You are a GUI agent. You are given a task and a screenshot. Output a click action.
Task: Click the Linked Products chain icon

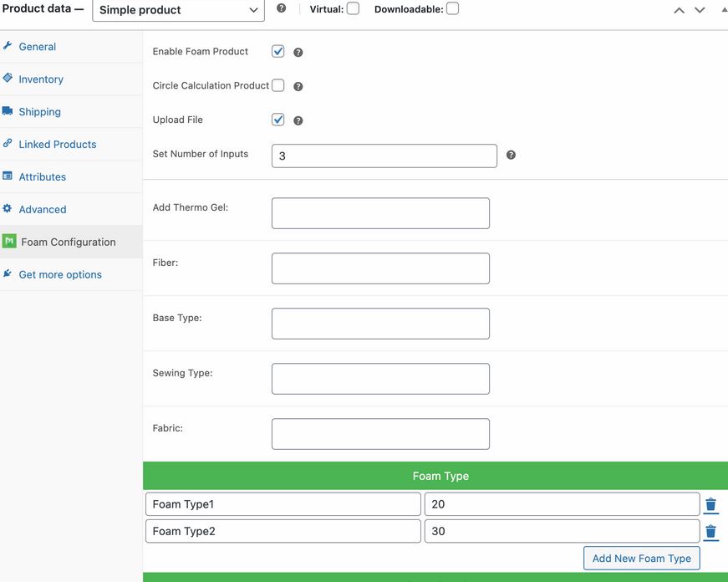[8, 144]
